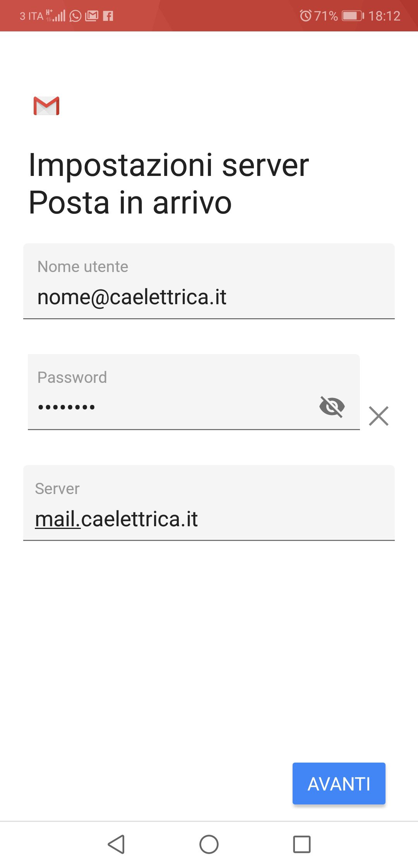The image size is (418, 868).
Task: Toggle password visibility eye icon
Action: (x=332, y=406)
